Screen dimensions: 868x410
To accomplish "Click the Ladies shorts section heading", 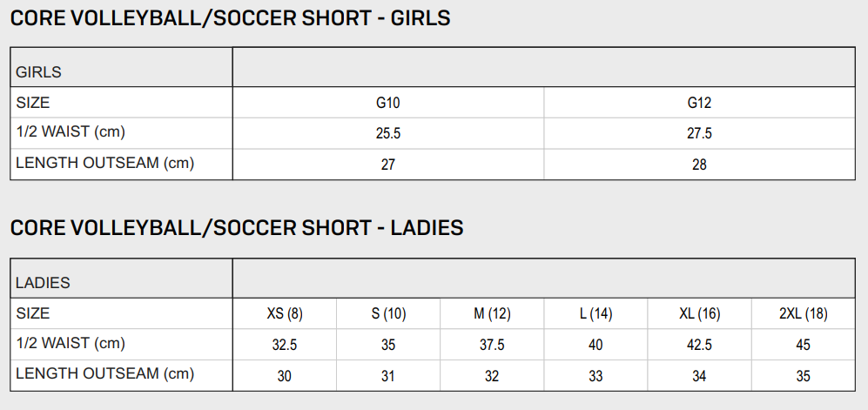I will 236,229.
